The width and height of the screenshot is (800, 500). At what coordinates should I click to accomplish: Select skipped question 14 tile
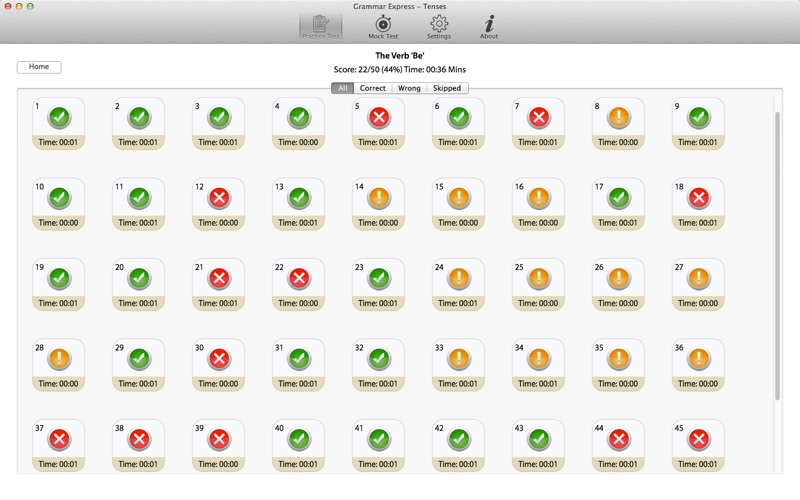pyautogui.click(x=379, y=198)
